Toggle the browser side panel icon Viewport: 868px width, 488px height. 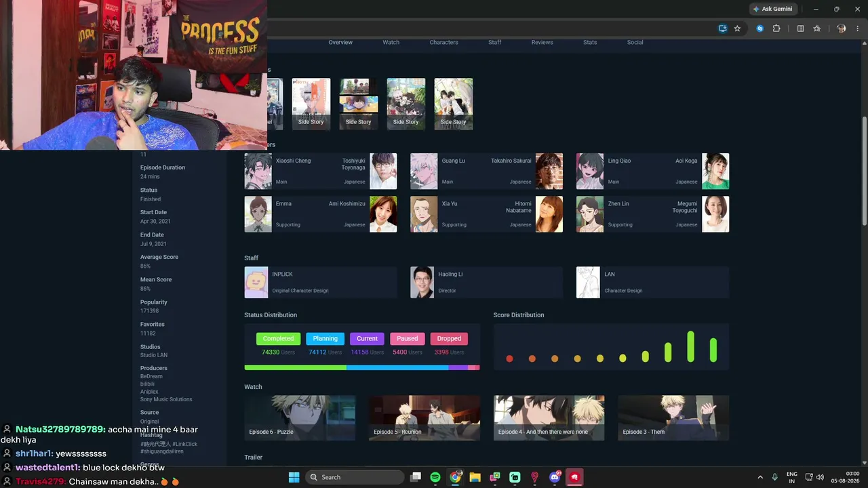coord(800,28)
